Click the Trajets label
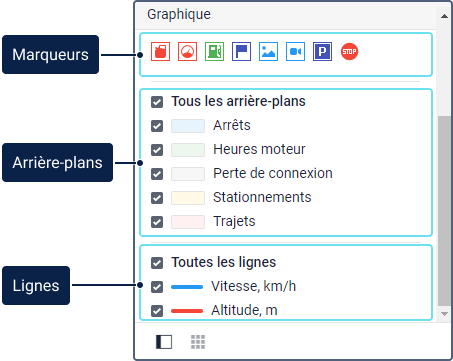Viewport: 453px width, 361px height. [x=234, y=222]
